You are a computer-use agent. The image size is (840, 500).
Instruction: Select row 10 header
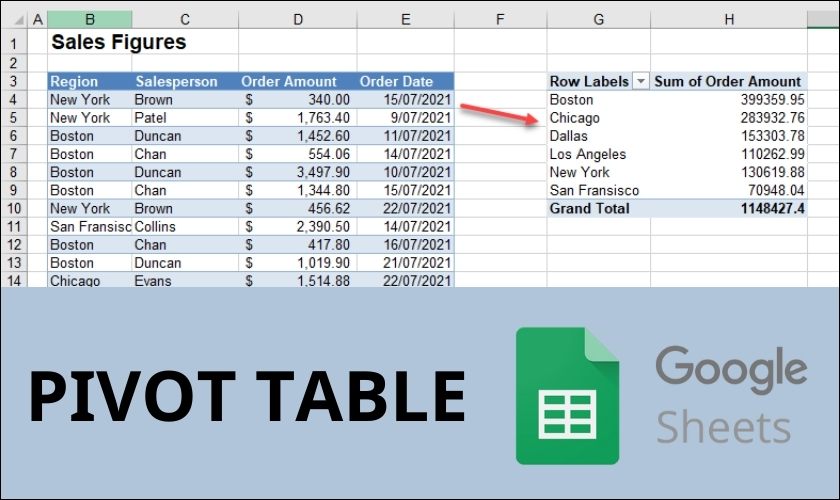pos(14,208)
